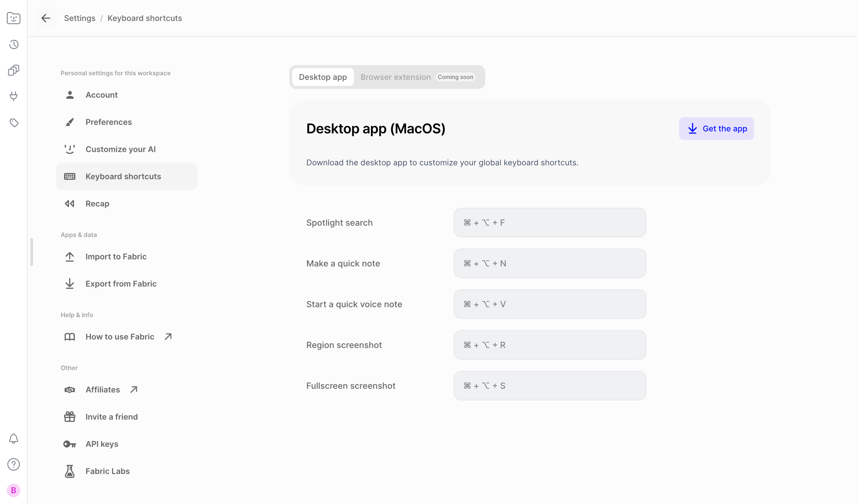Viewport: 857px width, 504px height.
Task: Click the Download the desktop app description text
Action: click(x=442, y=163)
